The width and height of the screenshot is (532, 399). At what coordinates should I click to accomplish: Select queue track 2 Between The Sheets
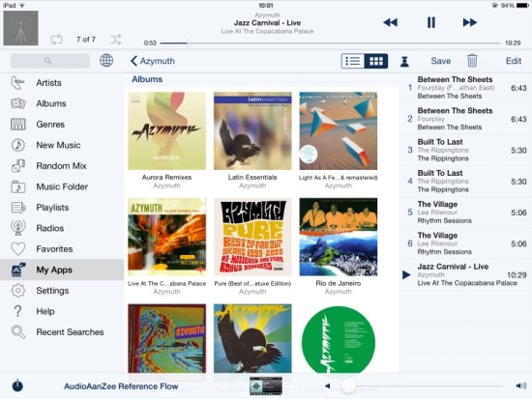pos(465,119)
